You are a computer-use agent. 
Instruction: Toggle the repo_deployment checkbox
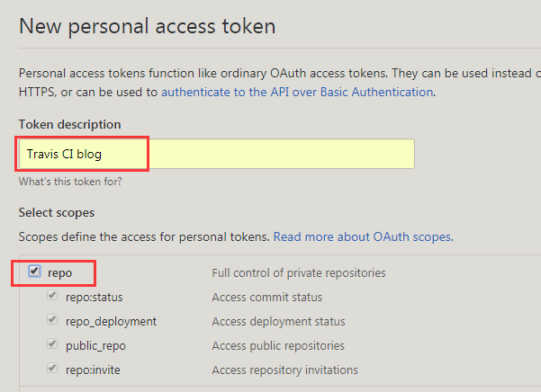52,319
